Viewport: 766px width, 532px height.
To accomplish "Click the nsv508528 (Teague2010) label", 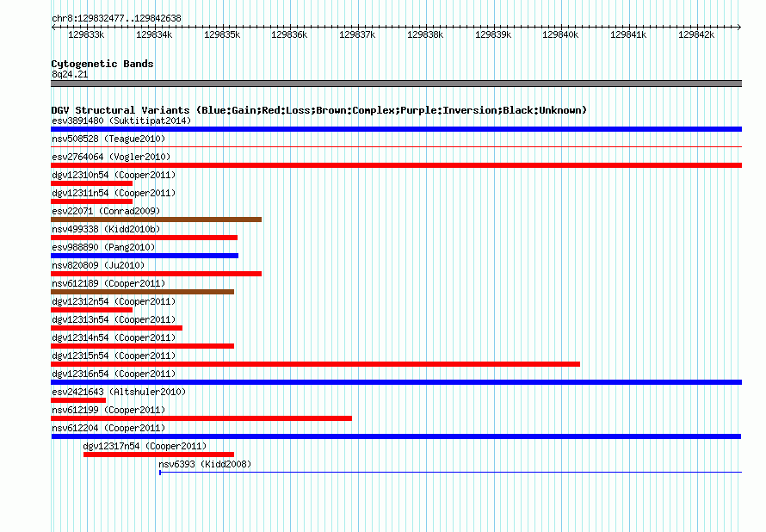I will tap(108, 139).
